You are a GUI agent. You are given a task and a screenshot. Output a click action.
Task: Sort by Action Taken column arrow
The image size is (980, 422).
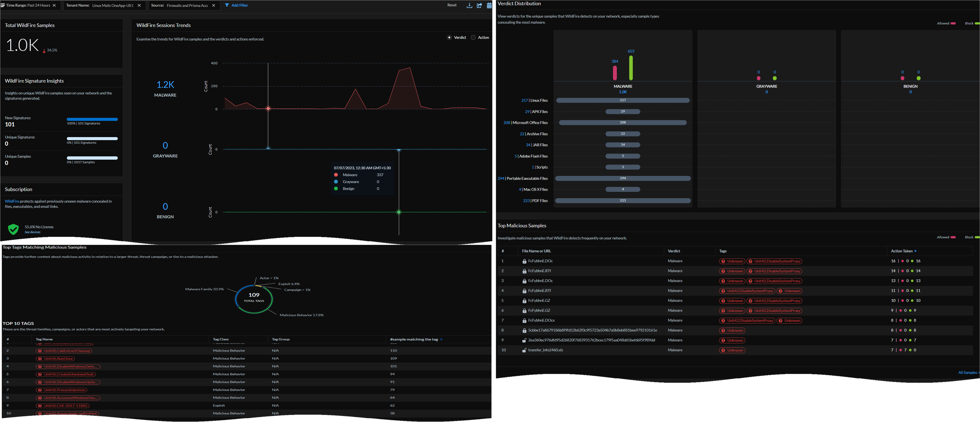tap(915, 251)
